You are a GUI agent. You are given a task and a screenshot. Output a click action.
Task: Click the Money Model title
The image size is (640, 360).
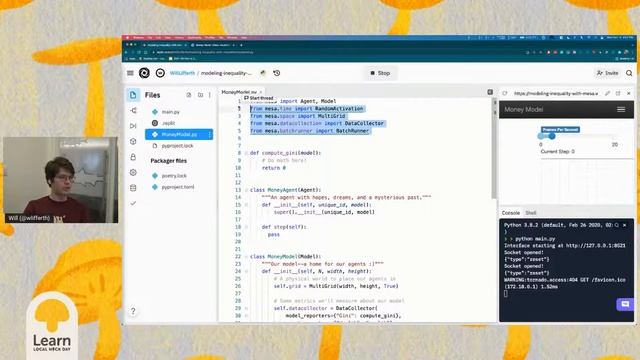pos(524,109)
